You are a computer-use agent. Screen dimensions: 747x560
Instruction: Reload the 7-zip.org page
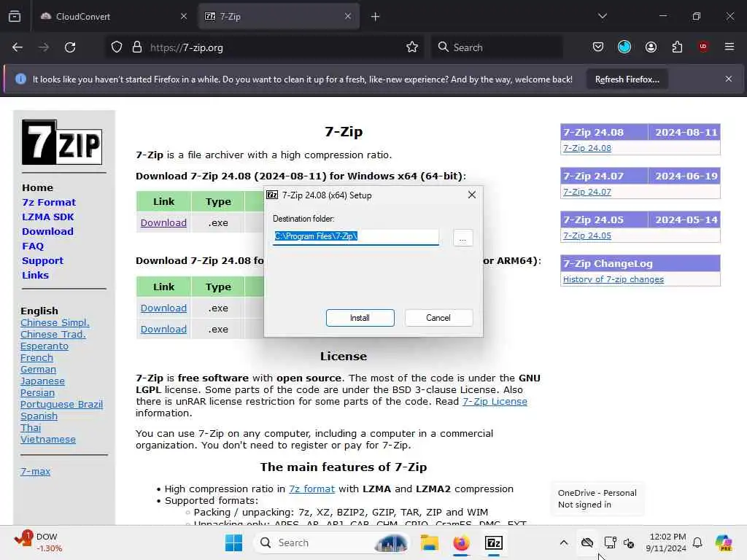(70, 47)
